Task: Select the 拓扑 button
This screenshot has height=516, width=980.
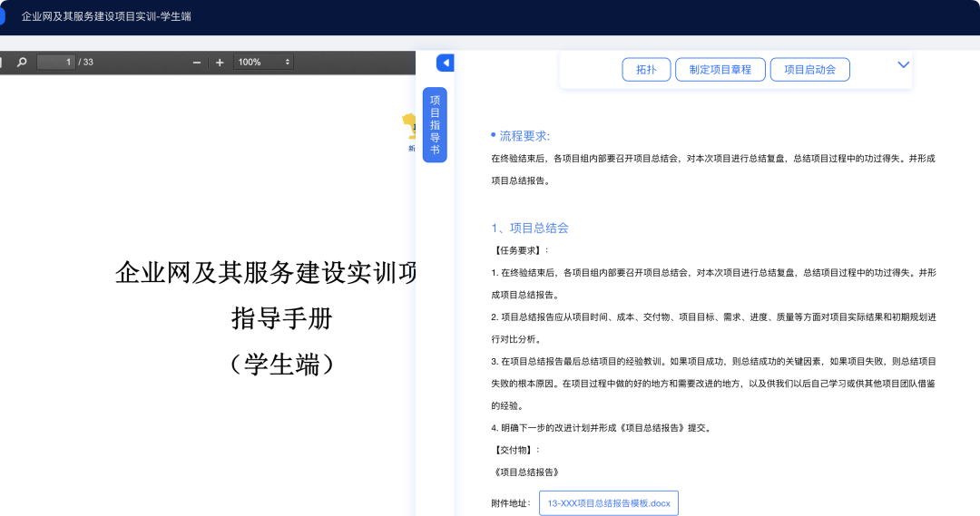Action: pos(646,69)
